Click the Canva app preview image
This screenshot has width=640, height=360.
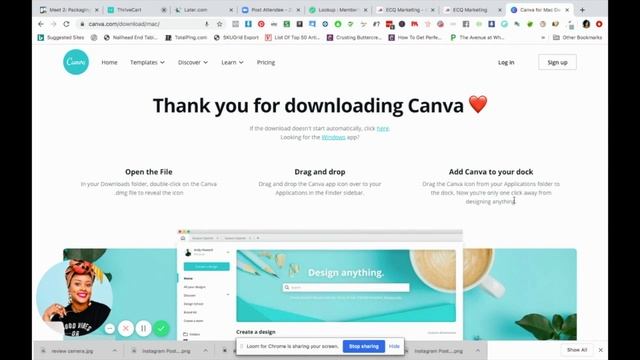click(x=320, y=285)
